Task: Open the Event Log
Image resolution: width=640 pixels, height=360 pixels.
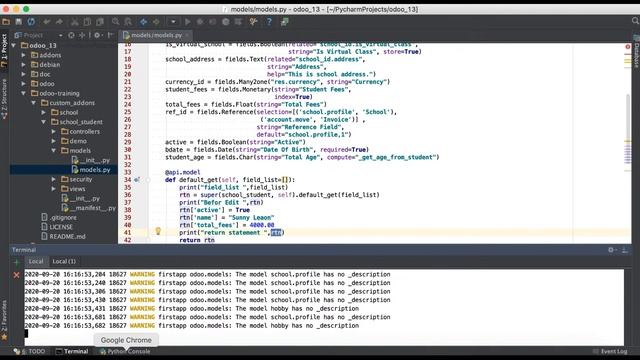Action: [610, 351]
